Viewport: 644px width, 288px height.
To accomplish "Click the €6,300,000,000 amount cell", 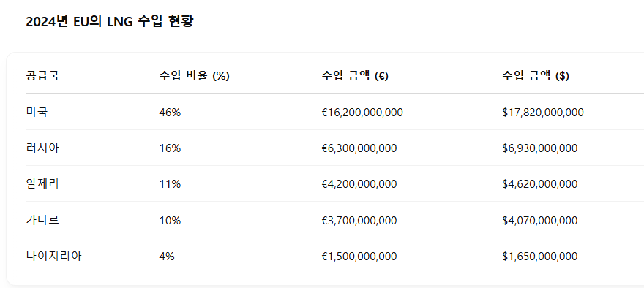I will pyautogui.click(x=359, y=148).
